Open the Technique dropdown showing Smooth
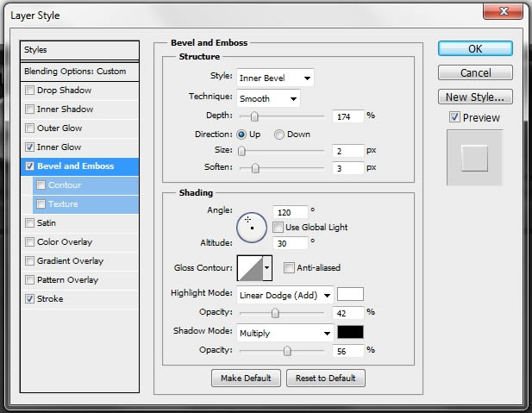Viewport: 532px width, 413px height. [268, 99]
